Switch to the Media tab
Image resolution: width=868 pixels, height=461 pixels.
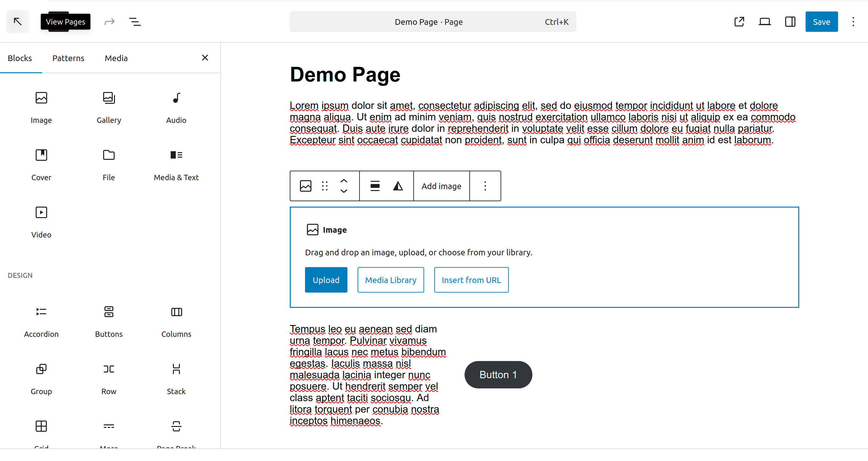point(116,58)
